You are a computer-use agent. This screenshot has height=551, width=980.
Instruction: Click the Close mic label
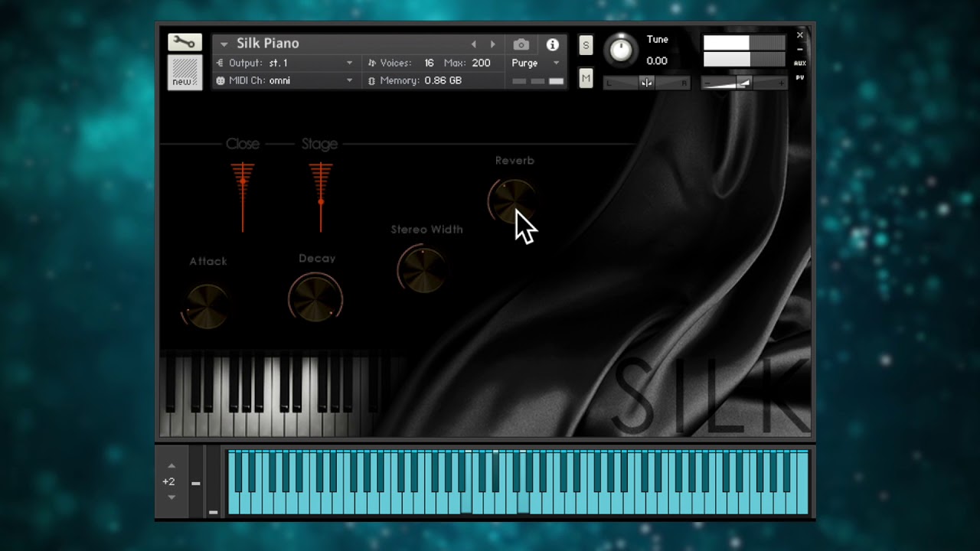[243, 144]
